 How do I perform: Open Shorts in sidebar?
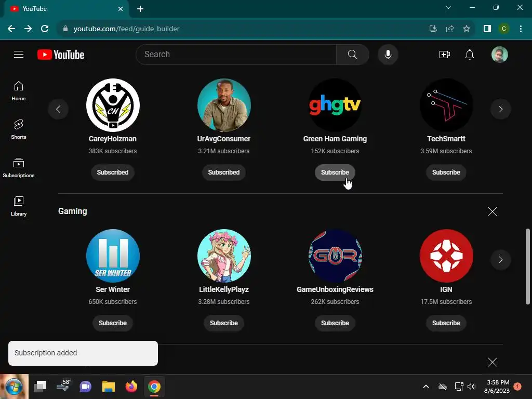pyautogui.click(x=19, y=129)
